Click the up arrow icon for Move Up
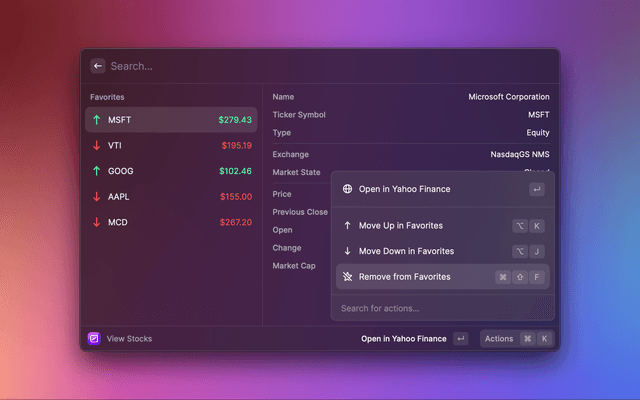The height and width of the screenshot is (400, 640). click(347, 226)
